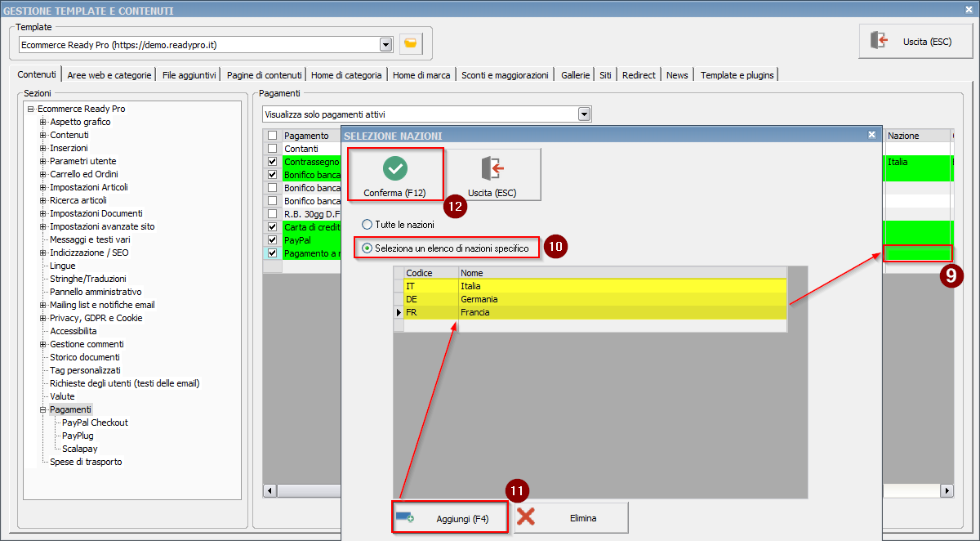Click the Uscita exit icon in dialog
Viewport: 980px width, 541px height.
(492, 168)
